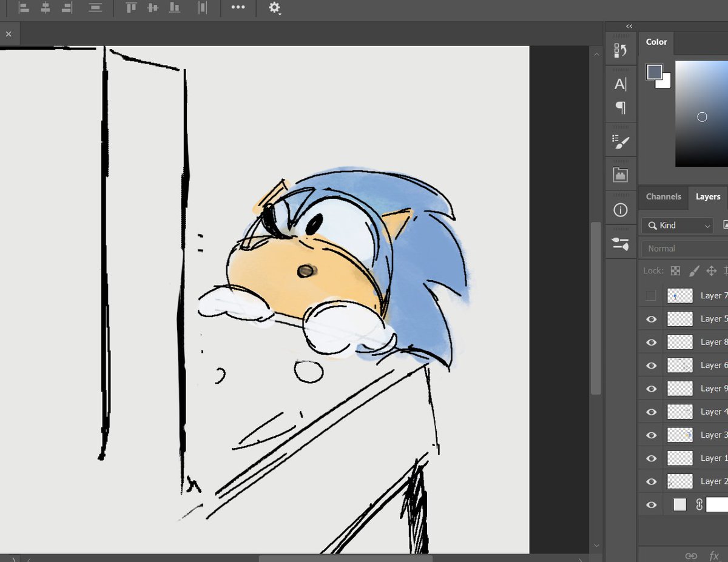The height and width of the screenshot is (562, 728).
Task: Click the canvas scroll down arrow
Action: click(596, 546)
